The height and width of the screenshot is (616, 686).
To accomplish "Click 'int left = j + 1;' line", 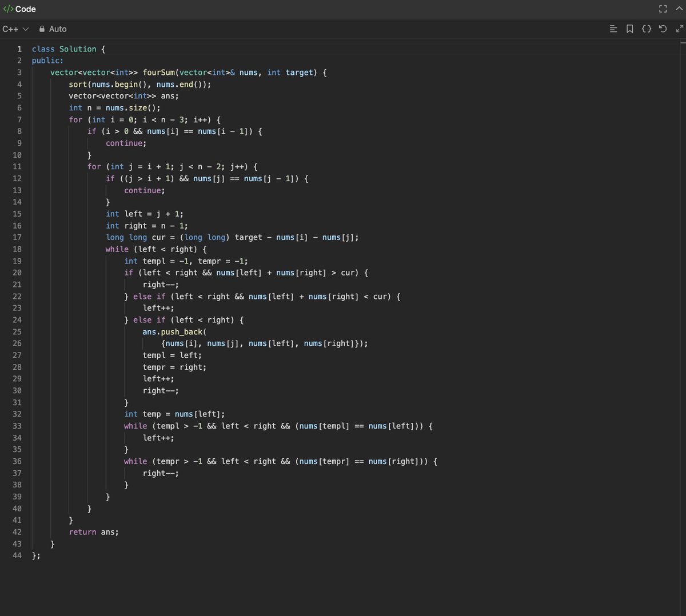I will click(x=145, y=214).
